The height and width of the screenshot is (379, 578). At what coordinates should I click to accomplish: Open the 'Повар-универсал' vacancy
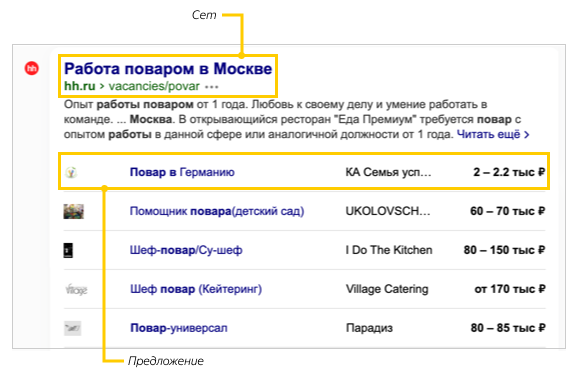point(179,328)
